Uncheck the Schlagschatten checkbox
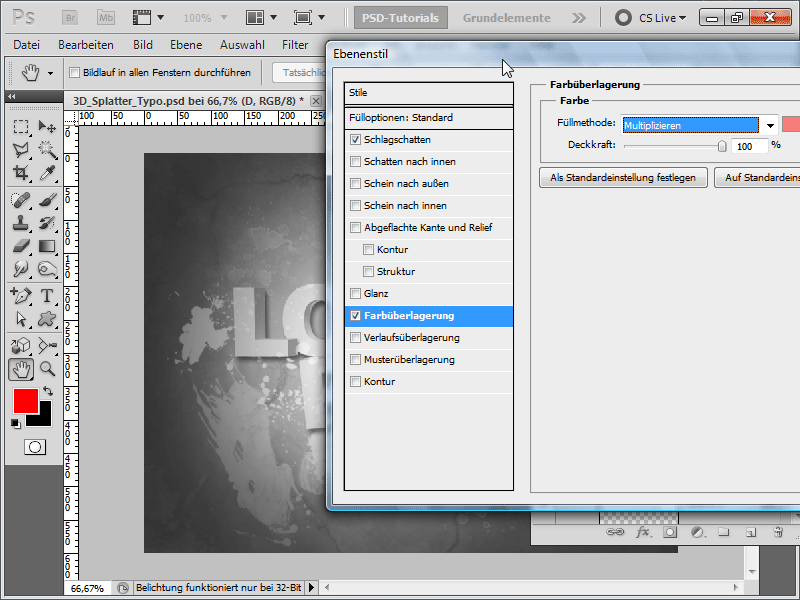Screen dimensions: 800x600 tap(356, 140)
